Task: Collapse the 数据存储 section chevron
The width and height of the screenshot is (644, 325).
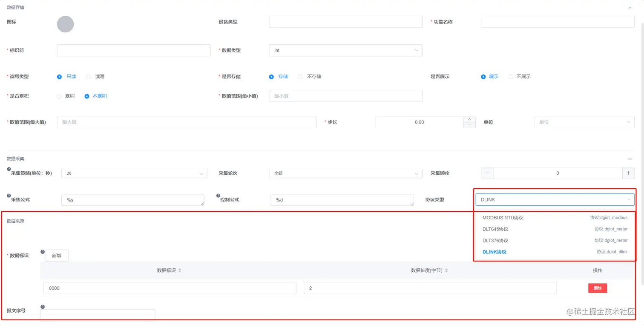Action: pyautogui.click(x=630, y=8)
